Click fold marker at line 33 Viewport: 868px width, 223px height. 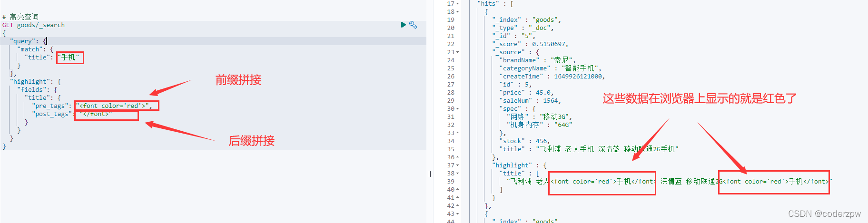tap(458, 133)
